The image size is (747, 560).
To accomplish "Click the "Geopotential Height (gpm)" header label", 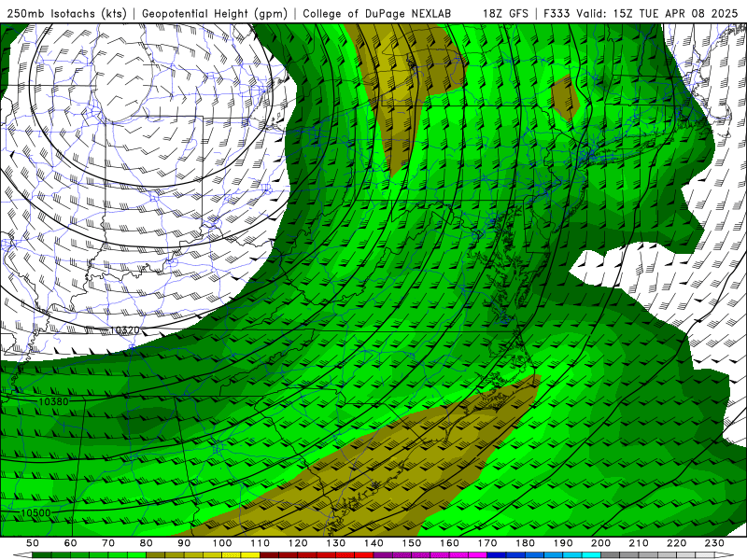I will 215,14.
